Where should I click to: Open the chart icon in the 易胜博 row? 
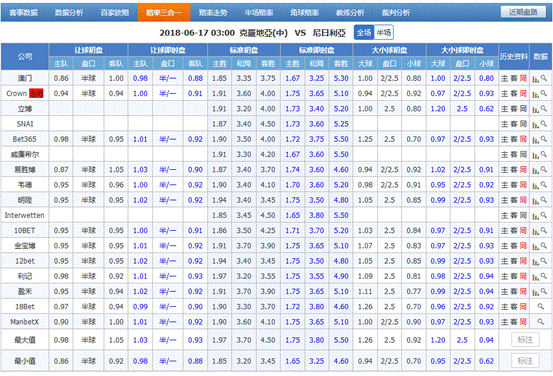pyautogui.click(x=535, y=170)
